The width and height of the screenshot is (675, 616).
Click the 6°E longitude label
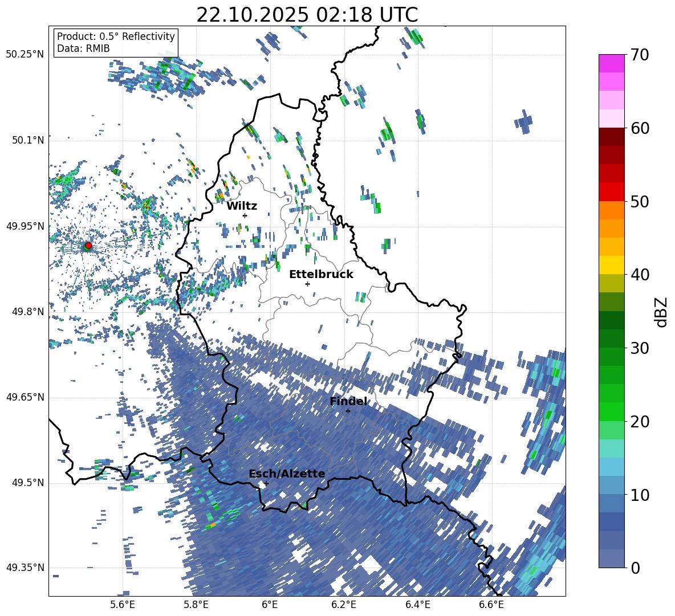pos(270,605)
